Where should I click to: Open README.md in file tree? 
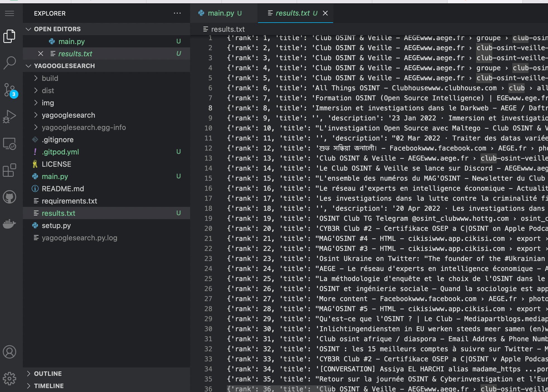(63, 189)
